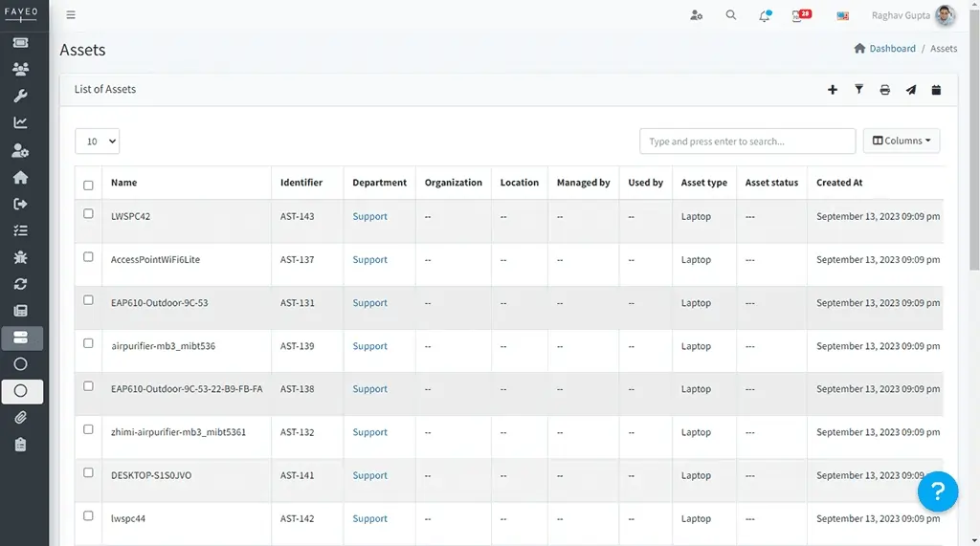The width and height of the screenshot is (980, 546).
Task: Open the filter funnel icon
Action: point(858,89)
